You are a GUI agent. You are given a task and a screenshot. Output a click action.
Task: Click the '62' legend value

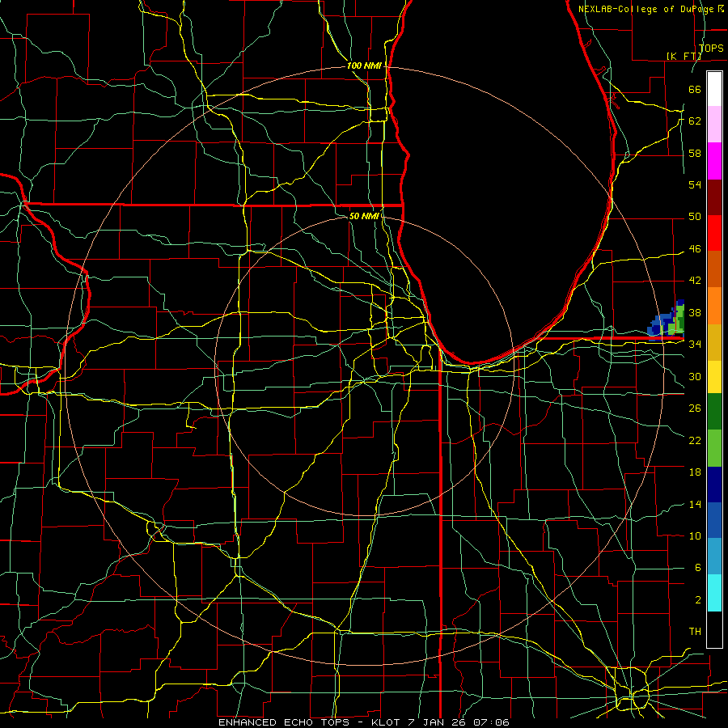pyautogui.click(x=695, y=121)
